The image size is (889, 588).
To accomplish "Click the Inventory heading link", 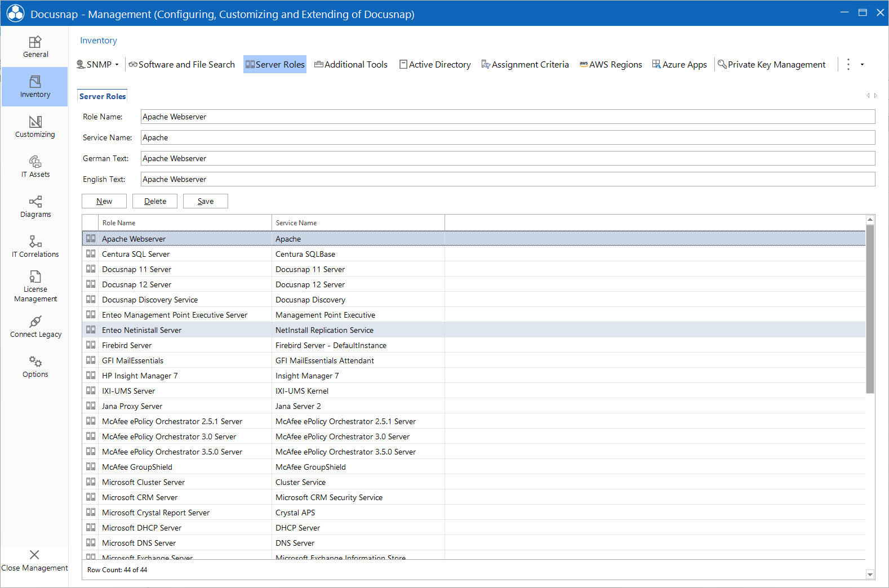I will tap(99, 41).
